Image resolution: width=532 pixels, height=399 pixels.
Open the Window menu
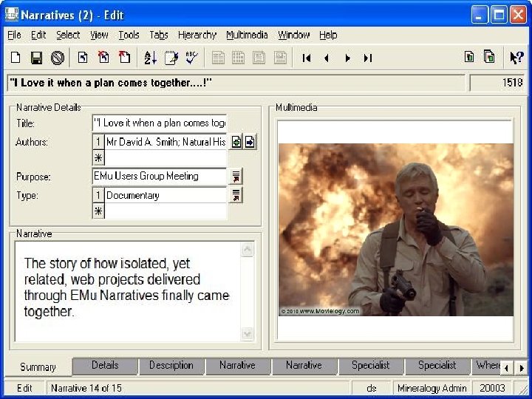point(294,35)
